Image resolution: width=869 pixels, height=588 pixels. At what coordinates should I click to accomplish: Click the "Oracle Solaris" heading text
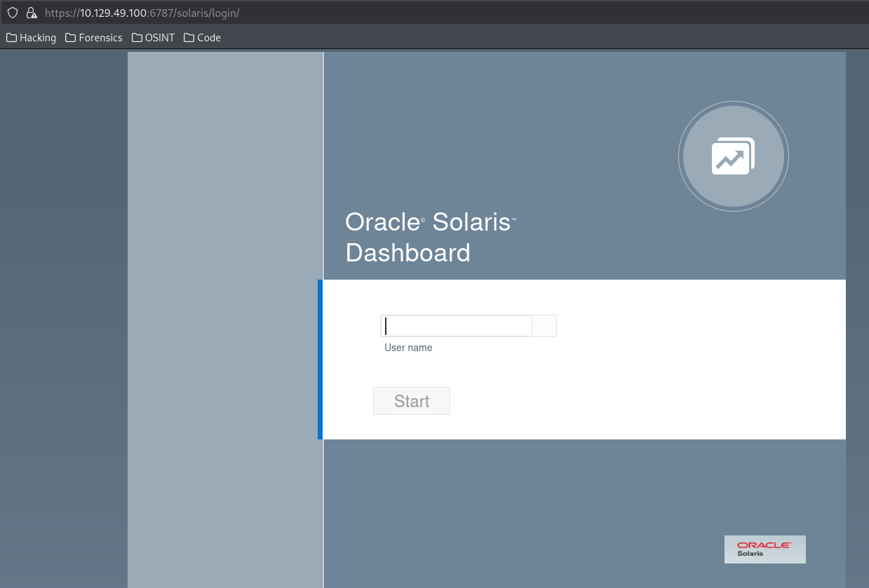(430, 222)
